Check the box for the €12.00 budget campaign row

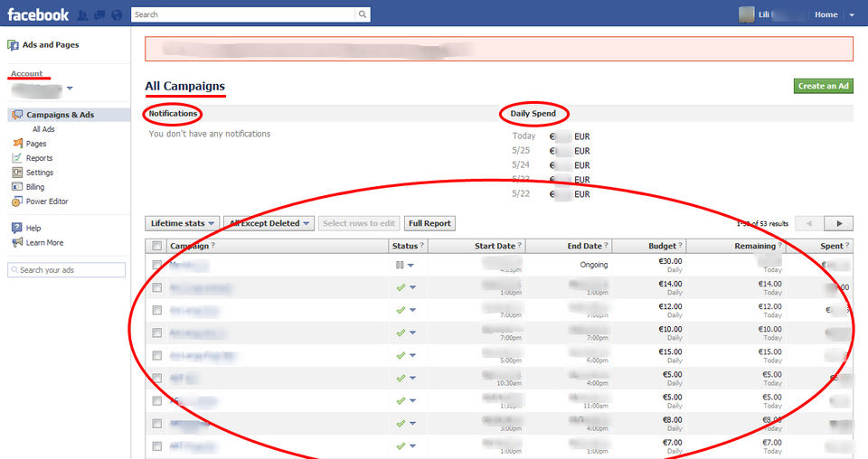pos(157,310)
